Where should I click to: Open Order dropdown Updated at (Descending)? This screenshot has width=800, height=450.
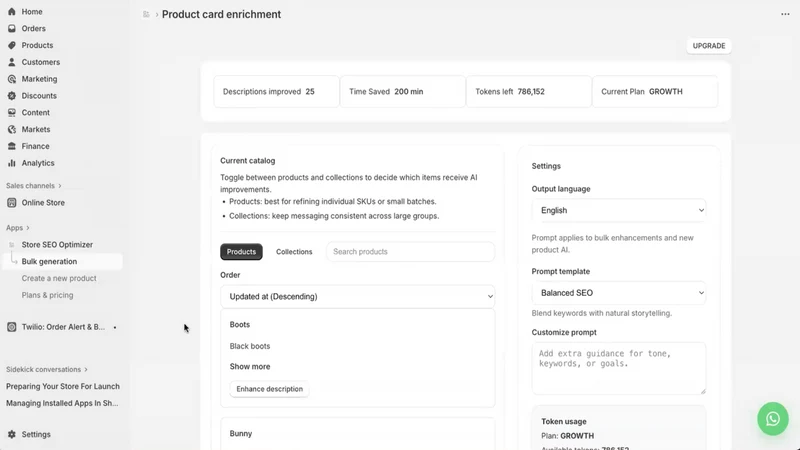tap(358, 296)
